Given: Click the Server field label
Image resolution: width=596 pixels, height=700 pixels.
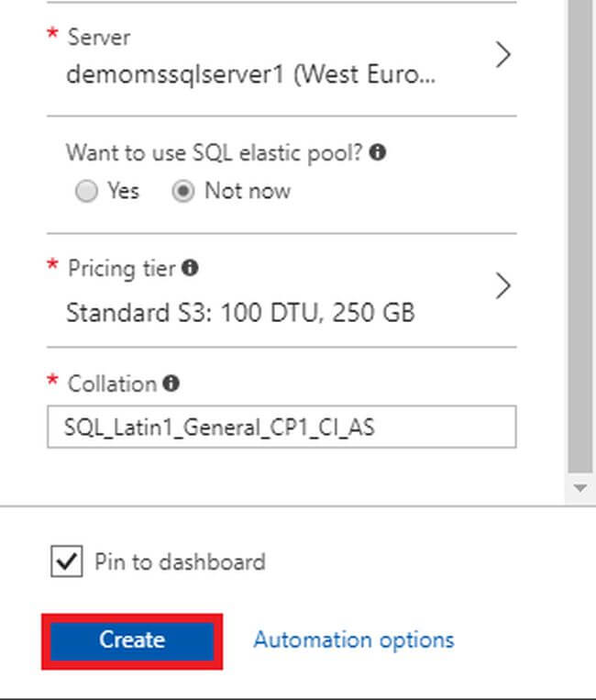Looking at the screenshot, I should click(99, 38).
